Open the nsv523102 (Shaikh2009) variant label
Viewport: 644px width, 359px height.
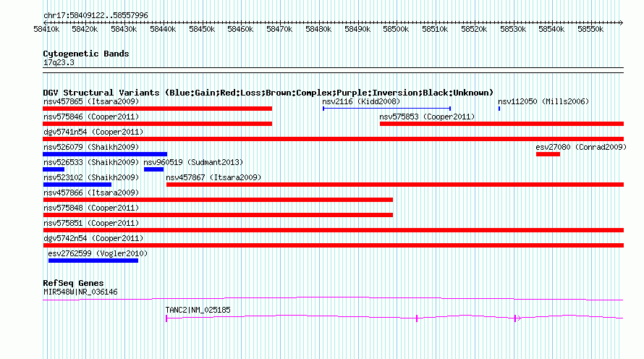[91, 177]
